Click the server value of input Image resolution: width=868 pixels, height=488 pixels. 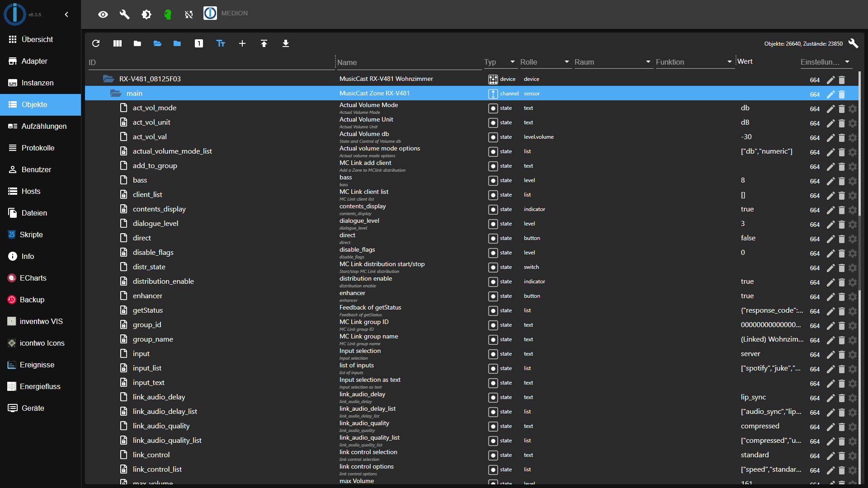[x=750, y=353]
